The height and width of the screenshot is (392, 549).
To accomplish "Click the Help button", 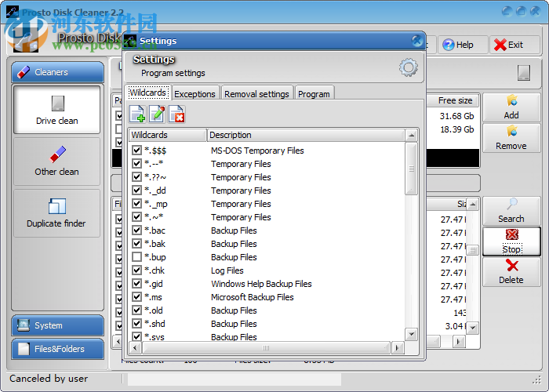I will 463,45.
